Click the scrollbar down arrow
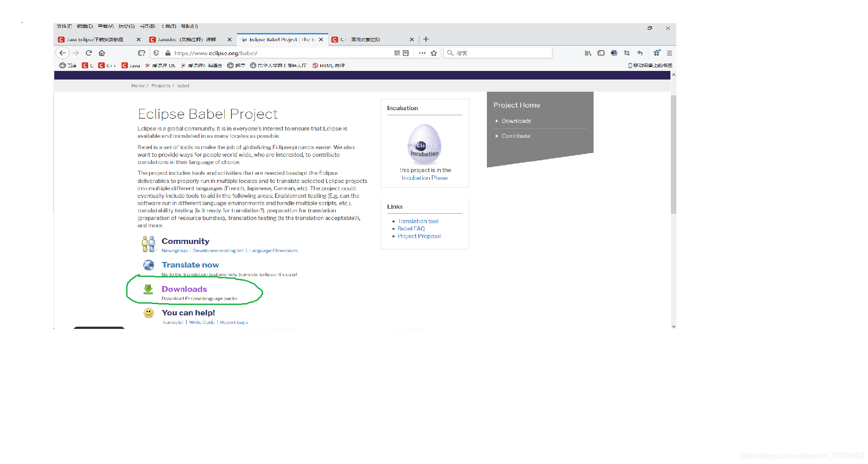The height and width of the screenshot is (464, 868). [x=674, y=326]
